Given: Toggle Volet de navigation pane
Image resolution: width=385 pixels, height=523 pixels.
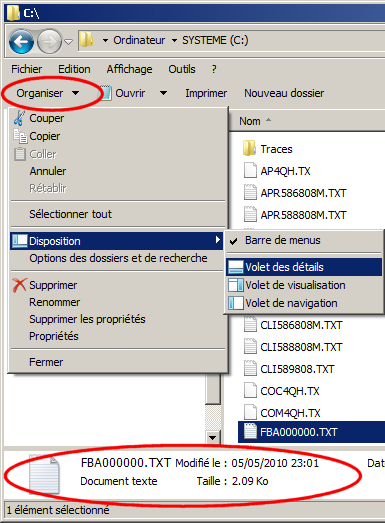Looking at the screenshot, I should (304, 303).
